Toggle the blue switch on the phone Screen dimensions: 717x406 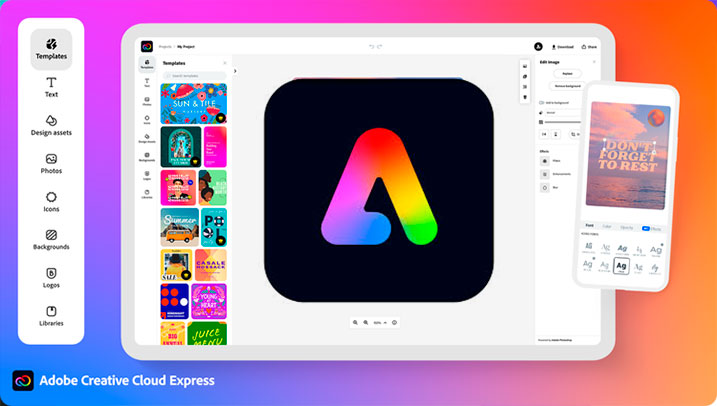[x=645, y=228]
